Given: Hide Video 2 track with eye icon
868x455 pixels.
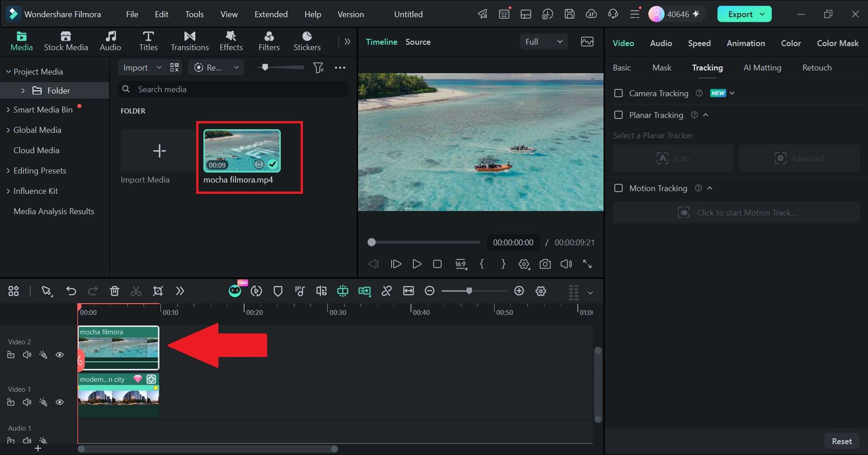Looking at the screenshot, I should pos(60,355).
